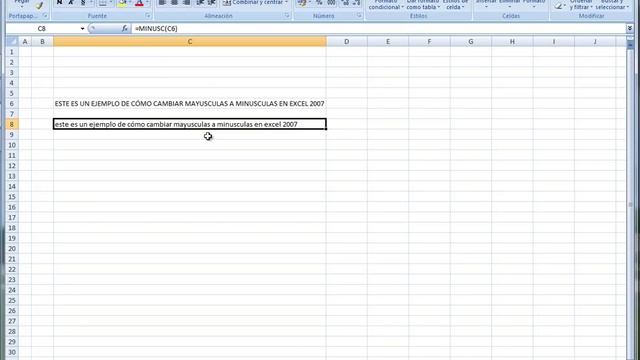This screenshot has width=640, height=360.
Task: Click the Name Box showing C8
Action: tap(42, 29)
